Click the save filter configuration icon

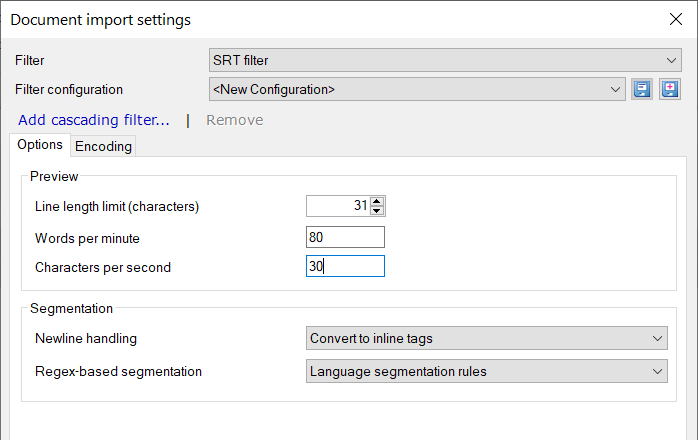(x=643, y=90)
